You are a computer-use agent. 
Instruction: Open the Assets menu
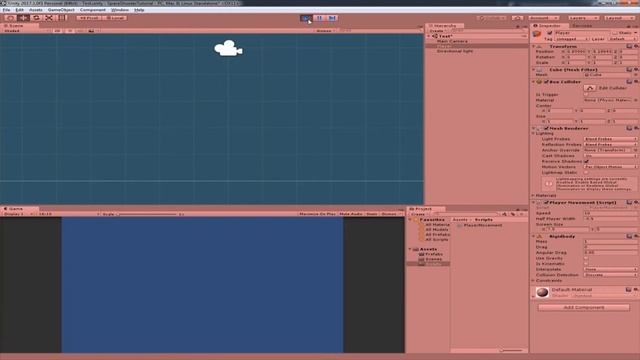click(36, 10)
